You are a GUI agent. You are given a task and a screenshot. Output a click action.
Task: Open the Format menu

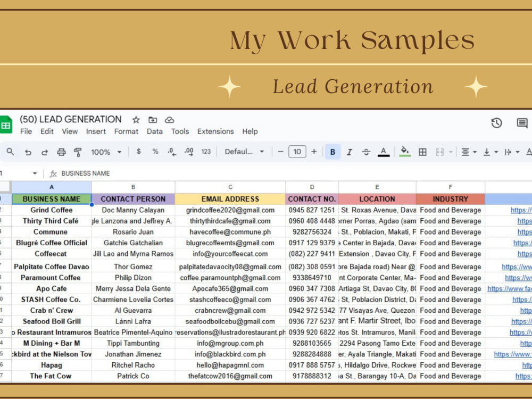pyautogui.click(x=126, y=131)
